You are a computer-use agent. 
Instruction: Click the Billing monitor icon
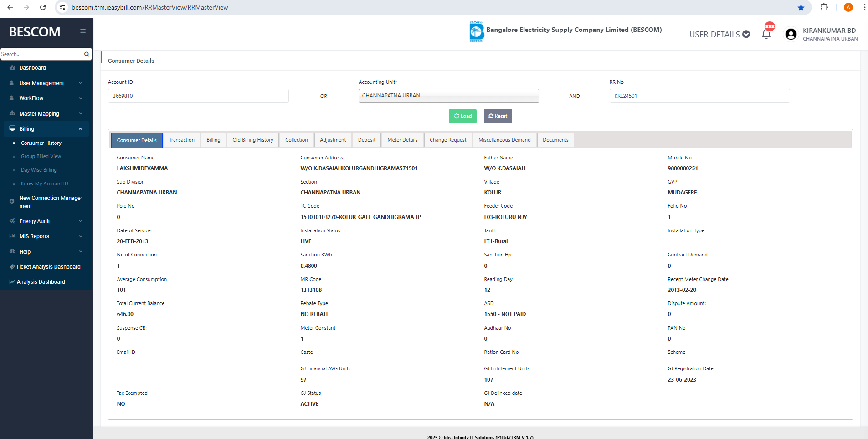pos(12,128)
